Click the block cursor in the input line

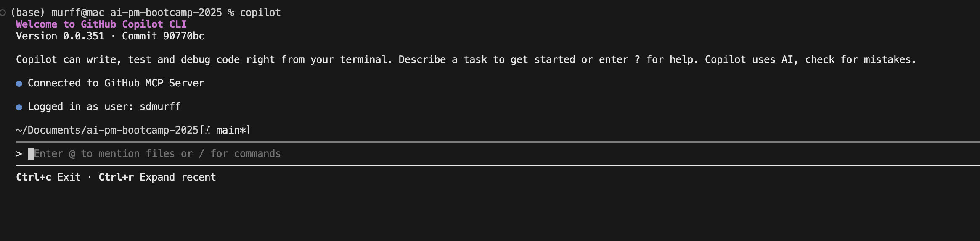31,154
